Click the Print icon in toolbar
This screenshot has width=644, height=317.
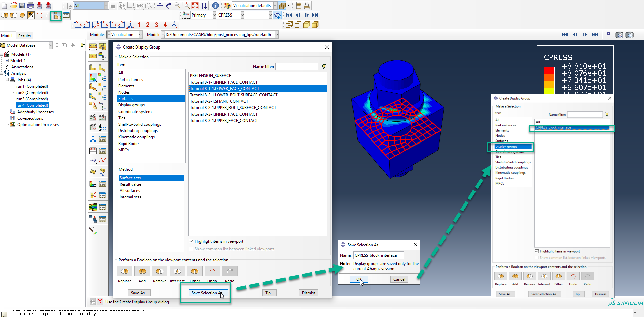tap(31, 5)
